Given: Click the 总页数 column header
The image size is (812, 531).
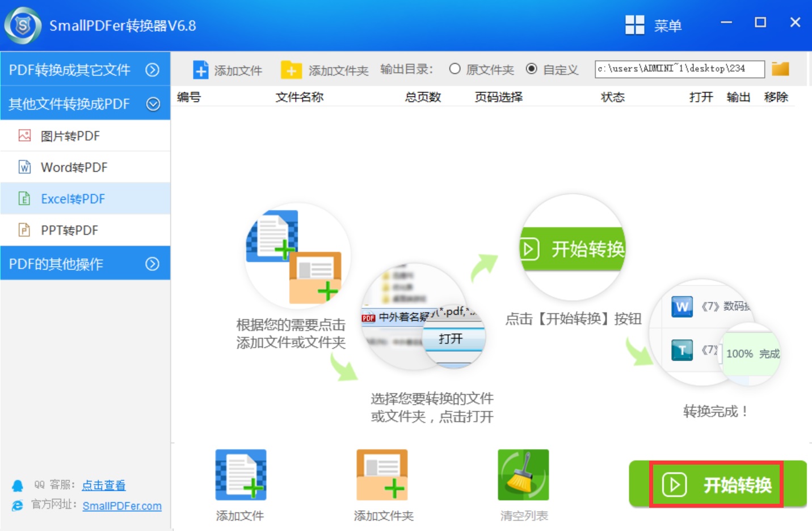Looking at the screenshot, I should [423, 97].
